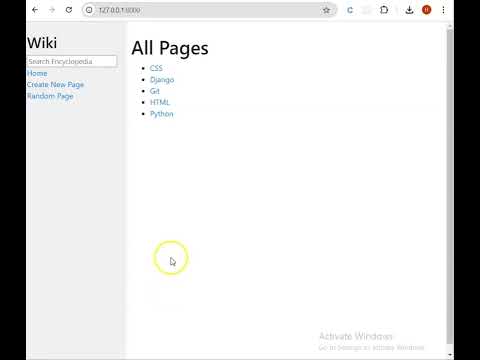Open the profile avatar icon
The width and height of the screenshot is (480, 360).
pyautogui.click(x=426, y=10)
